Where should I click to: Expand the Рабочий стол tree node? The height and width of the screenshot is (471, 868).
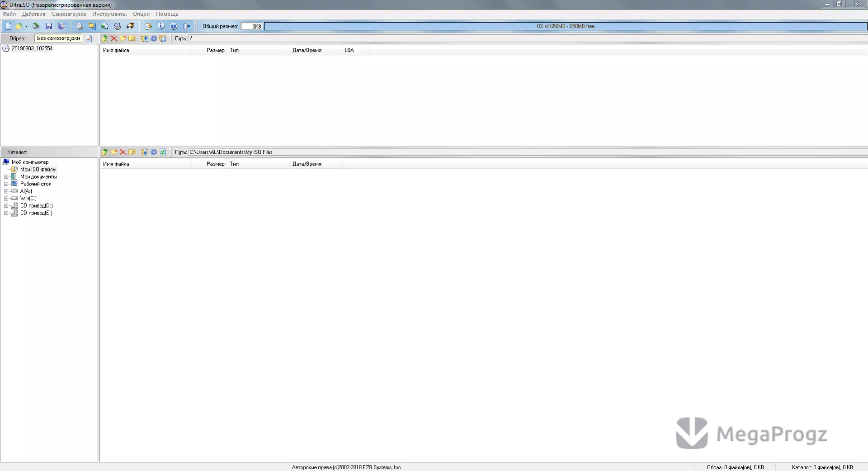click(6, 184)
